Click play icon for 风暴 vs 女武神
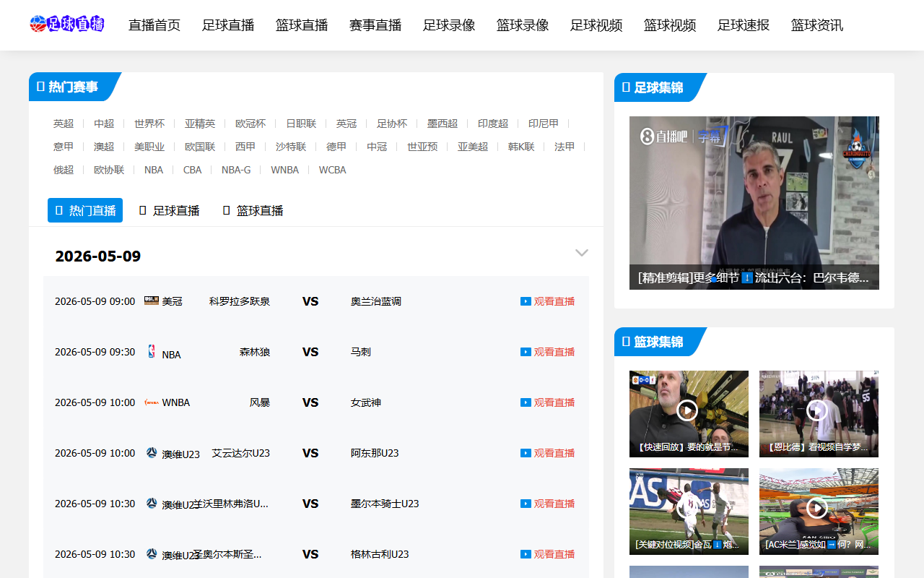Viewport: 924px width, 578px height. (x=526, y=402)
